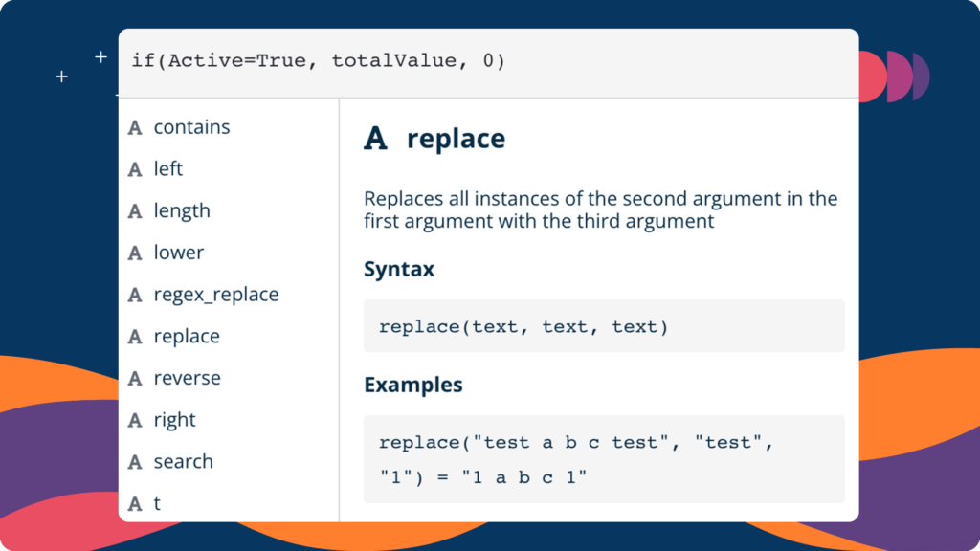Click the text-type icon beside length

pos(135,211)
